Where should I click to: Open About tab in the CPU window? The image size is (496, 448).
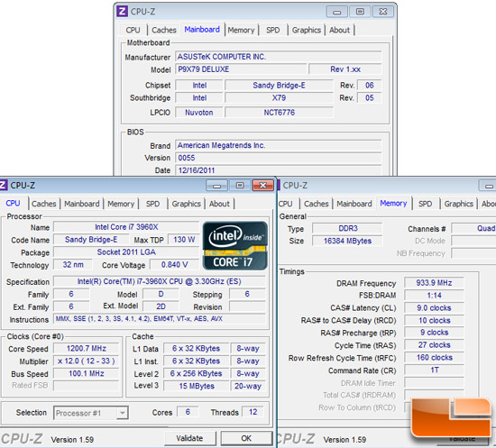point(219,204)
